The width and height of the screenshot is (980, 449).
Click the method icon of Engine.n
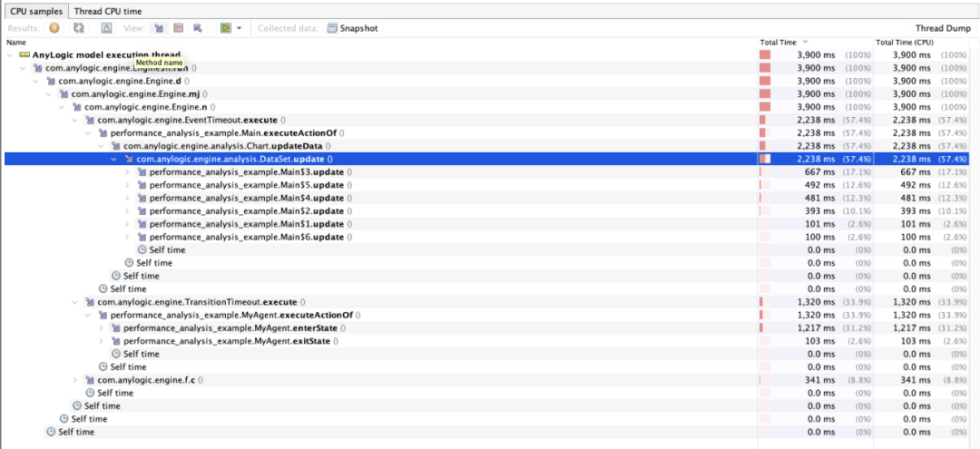[77, 107]
